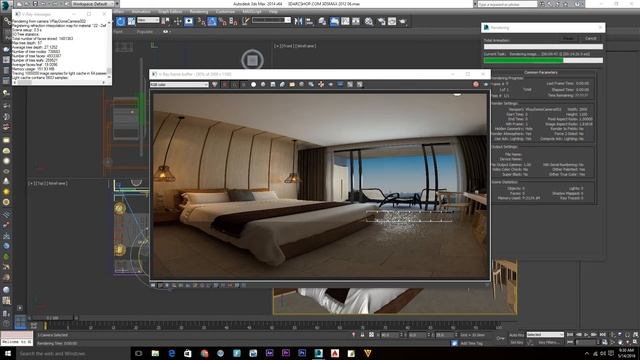This screenshot has width=640, height=360.
Task: Open the MAXScript menu
Action: [x=252, y=12]
